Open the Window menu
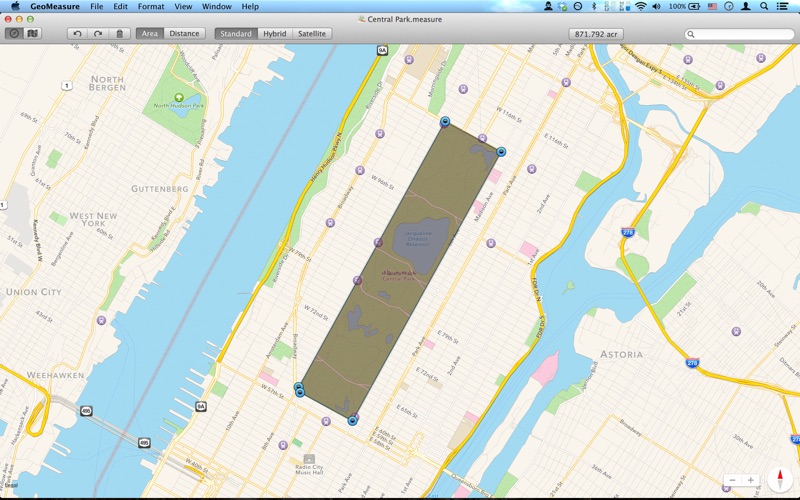 217,7
